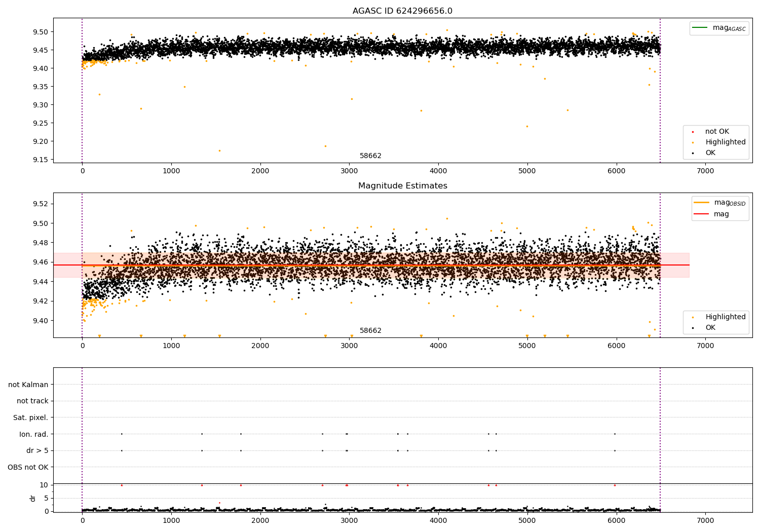The image size is (760, 532).
Task: Click the '58662' label in the top plot
Action: click(x=370, y=156)
